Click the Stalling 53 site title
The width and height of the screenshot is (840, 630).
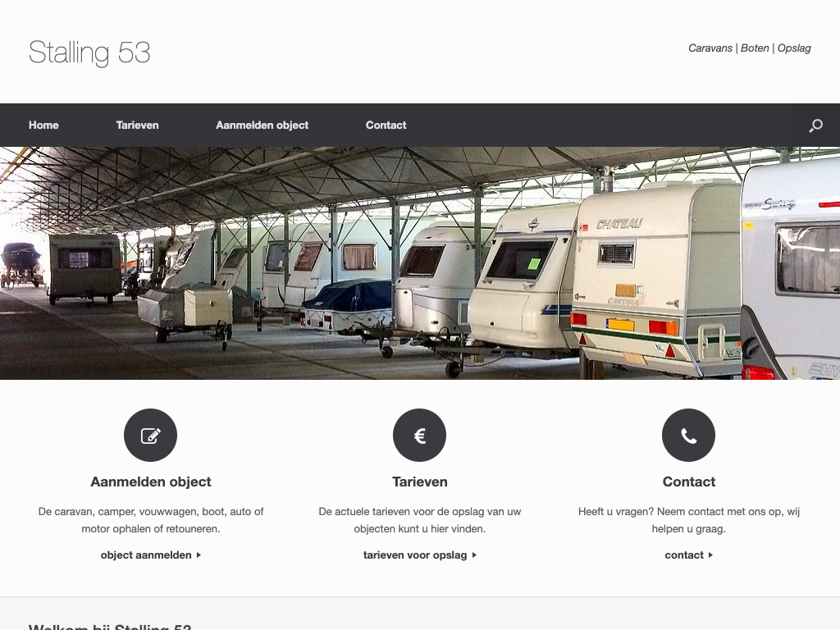(89, 52)
